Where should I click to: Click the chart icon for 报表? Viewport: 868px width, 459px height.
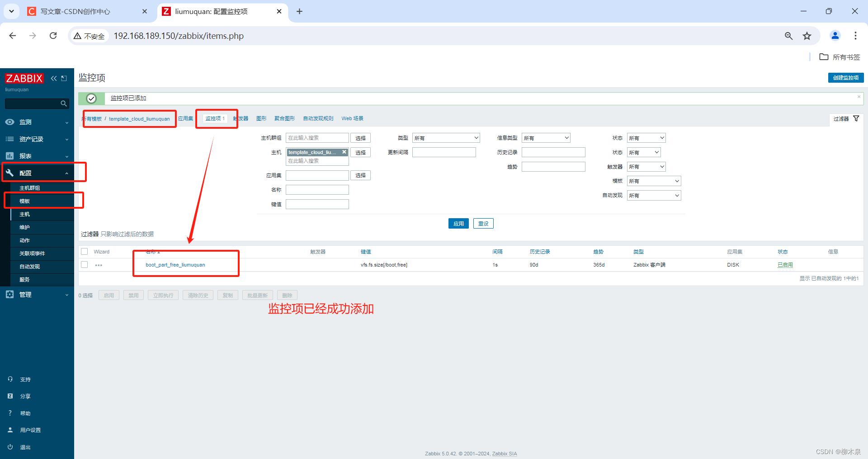point(9,156)
